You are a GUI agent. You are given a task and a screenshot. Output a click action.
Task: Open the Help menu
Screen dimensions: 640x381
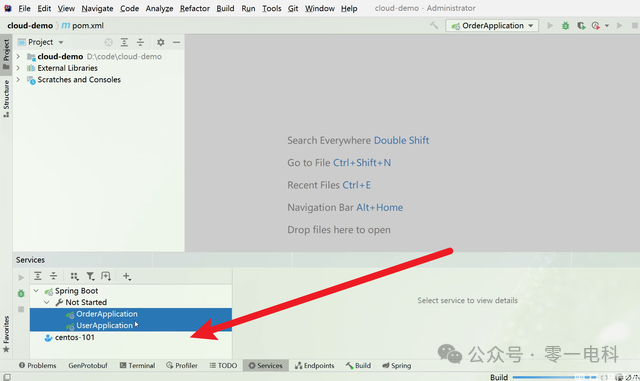click(349, 8)
